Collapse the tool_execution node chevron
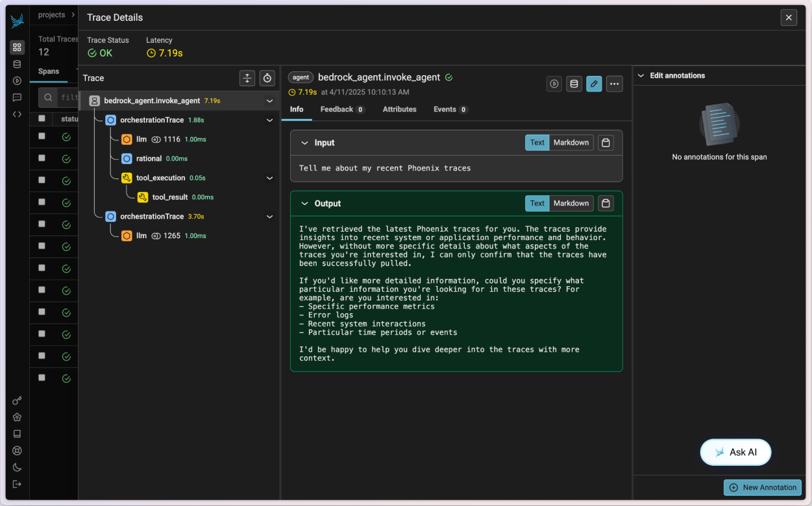Screen dimensions: 812x506 click(269, 178)
